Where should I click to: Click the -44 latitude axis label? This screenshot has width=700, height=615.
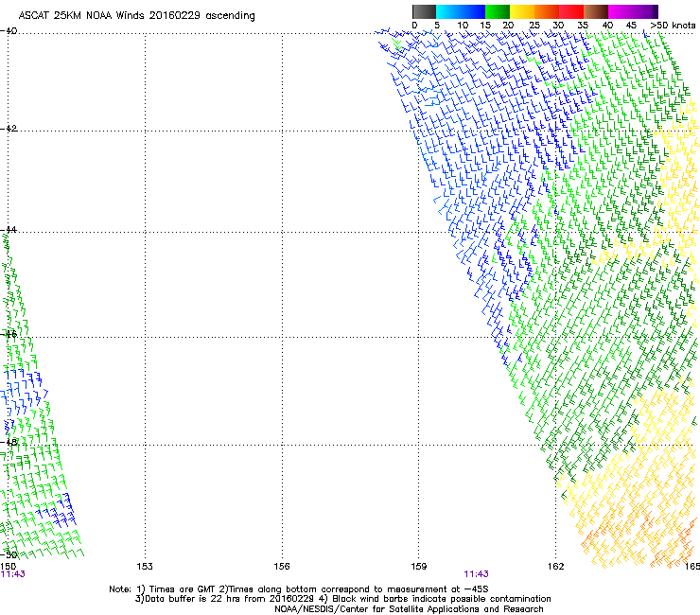coord(9,230)
